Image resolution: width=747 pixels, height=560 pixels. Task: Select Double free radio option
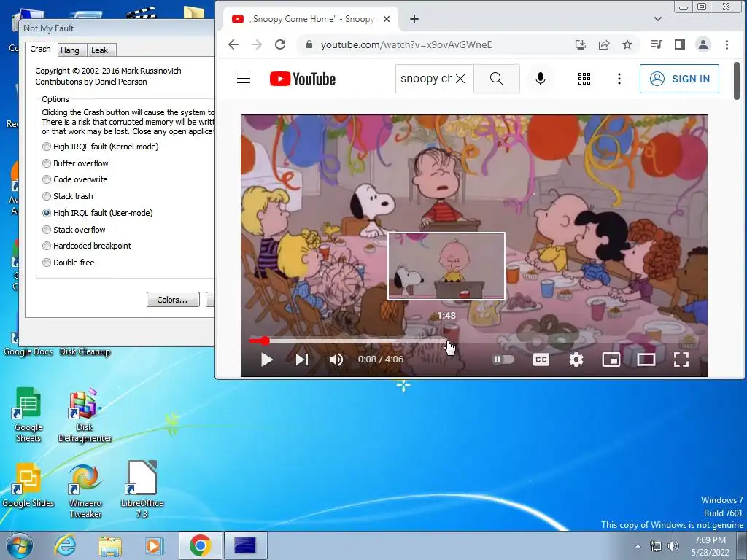coord(69,262)
